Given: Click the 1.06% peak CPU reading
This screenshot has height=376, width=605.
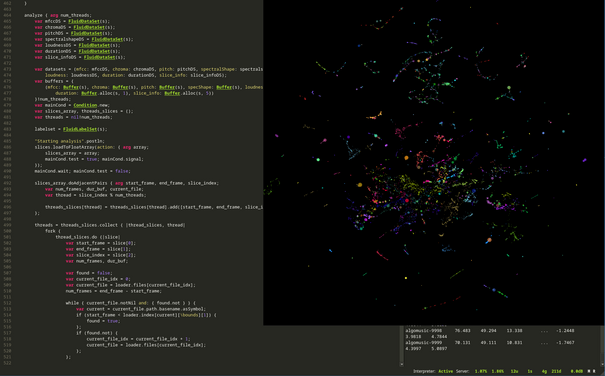Looking at the screenshot, I should pyautogui.click(x=497, y=371).
